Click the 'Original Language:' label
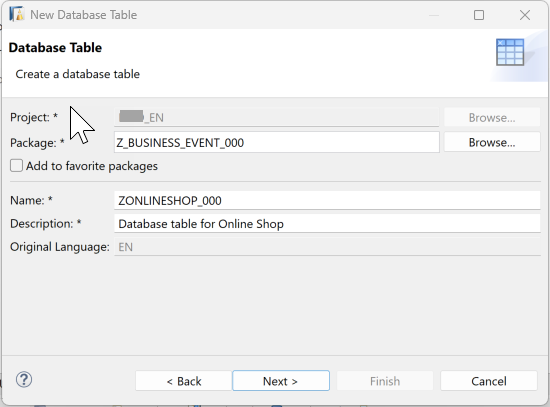 click(60, 247)
